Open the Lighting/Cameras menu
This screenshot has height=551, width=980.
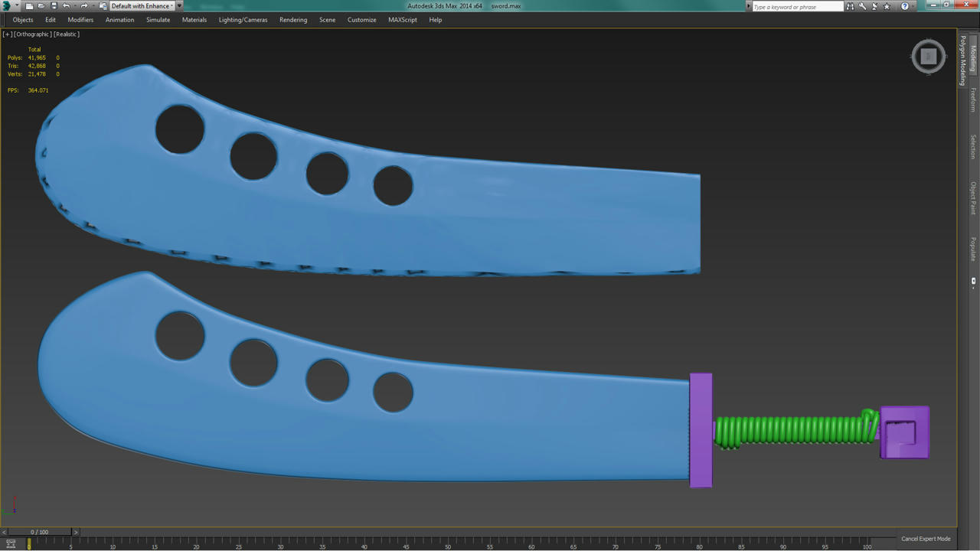pos(243,20)
